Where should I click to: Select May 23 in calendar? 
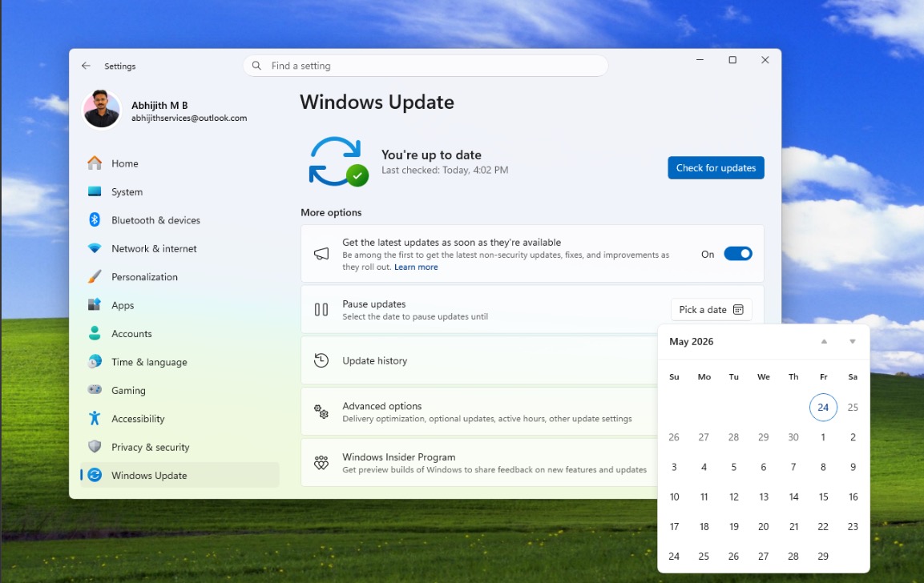click(853, 526)
